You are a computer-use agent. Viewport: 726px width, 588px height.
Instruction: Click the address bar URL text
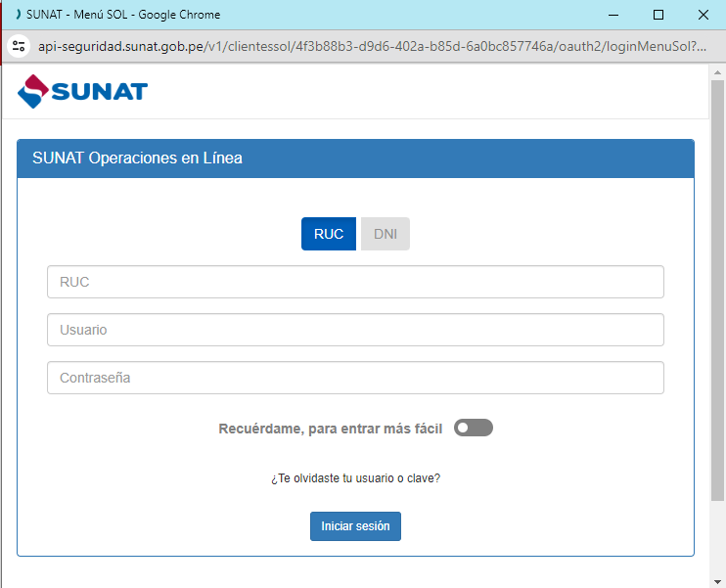tap(372, 46)
